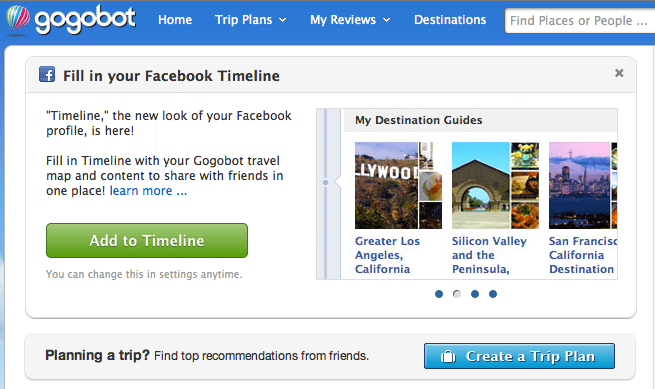Image resolution: width=655 pixels, height=389 pixels.
Task: Open the Destinations menu item
Action: point(450,20)
